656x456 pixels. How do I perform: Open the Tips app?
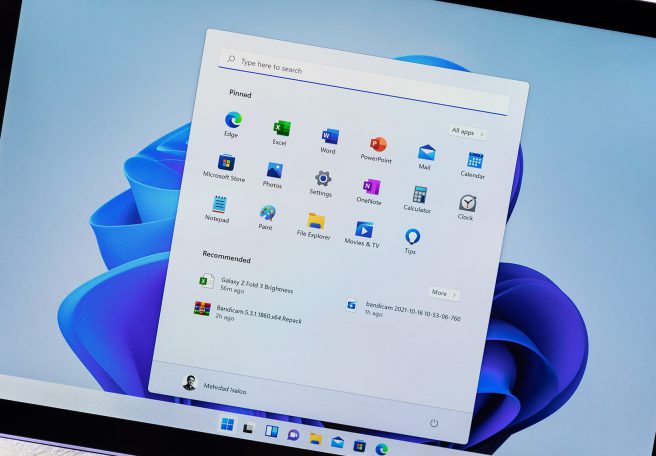411,241
